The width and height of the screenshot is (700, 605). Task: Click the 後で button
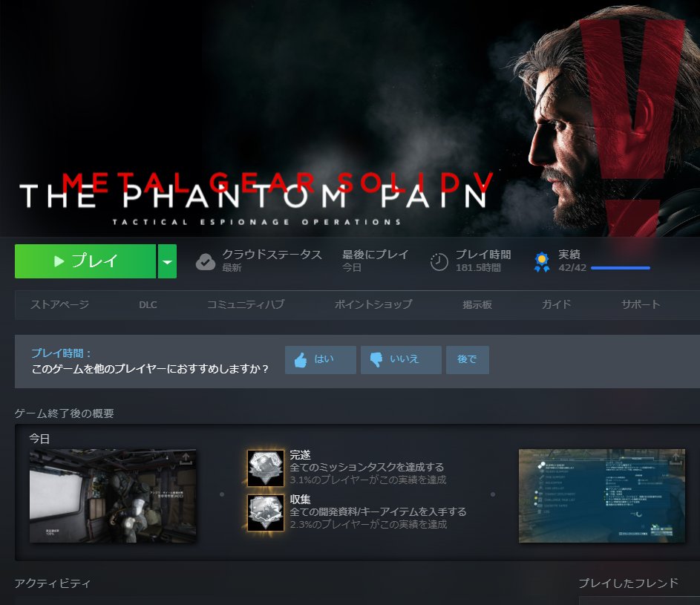click(468, 360)
